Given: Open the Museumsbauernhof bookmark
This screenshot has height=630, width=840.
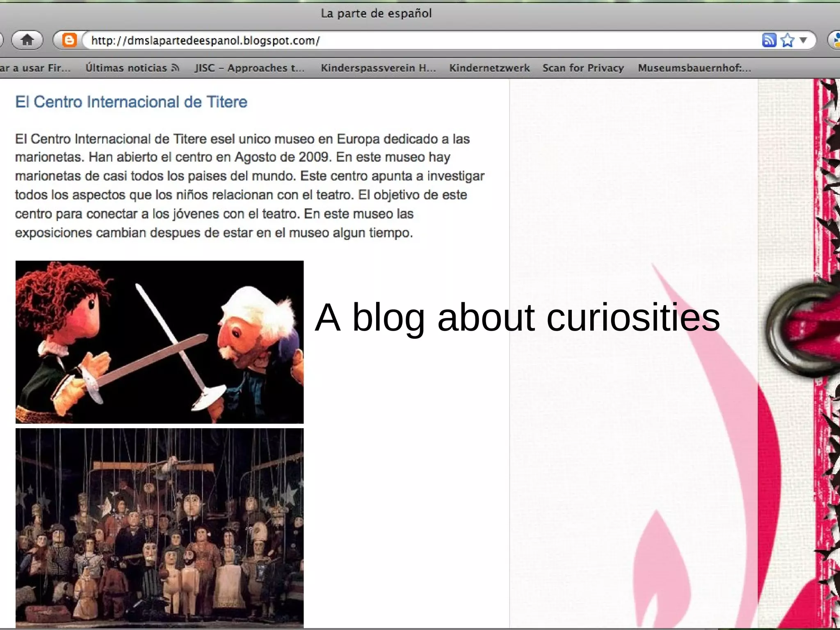Looking at the screenshot, I should pos(694,68).
